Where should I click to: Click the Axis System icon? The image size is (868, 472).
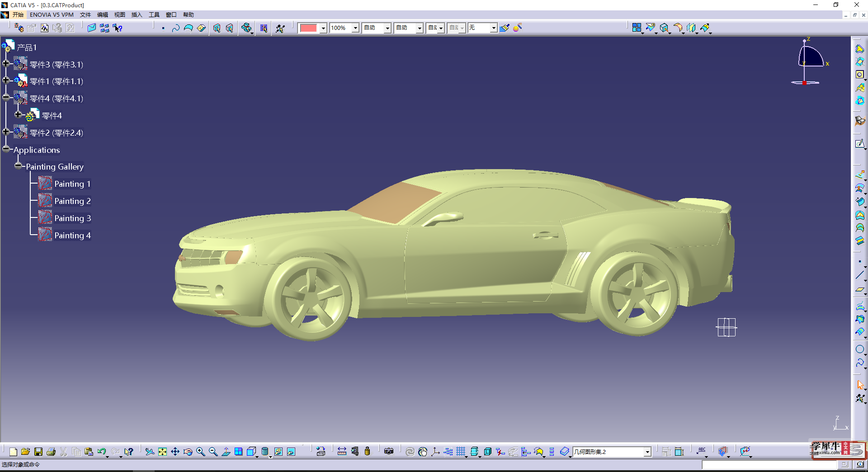tap(435, 452)
